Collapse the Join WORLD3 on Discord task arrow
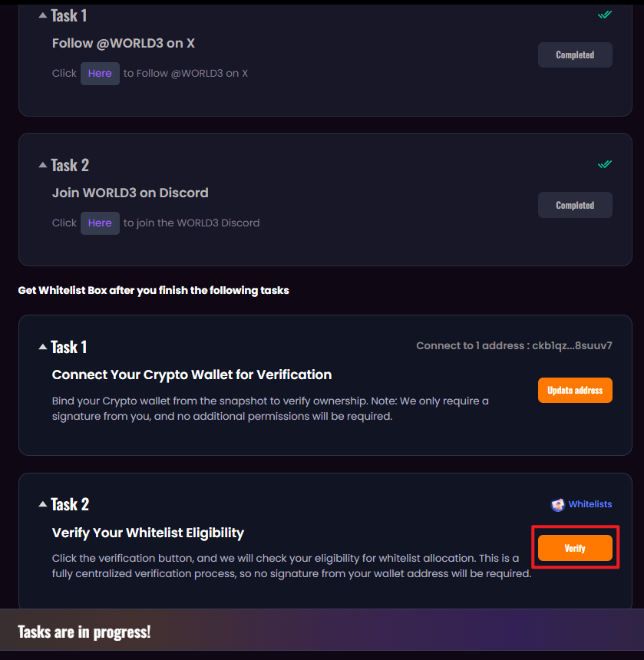This screenshot has height=660, width=644. pyautogui.click(x=43, y=165)
